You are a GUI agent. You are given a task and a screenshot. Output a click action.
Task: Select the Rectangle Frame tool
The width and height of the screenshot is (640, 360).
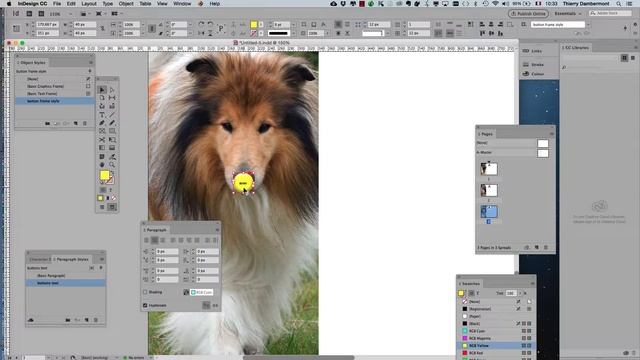point(102,131)
